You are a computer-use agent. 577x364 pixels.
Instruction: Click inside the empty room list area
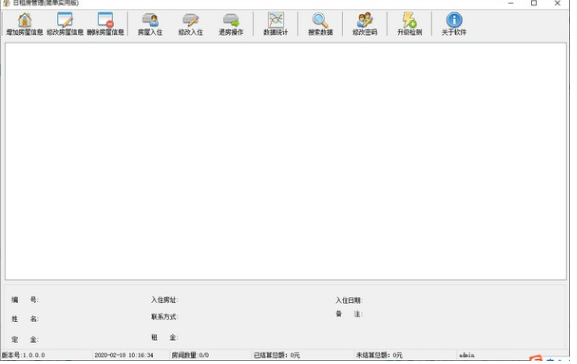click(x=286, y=161)
